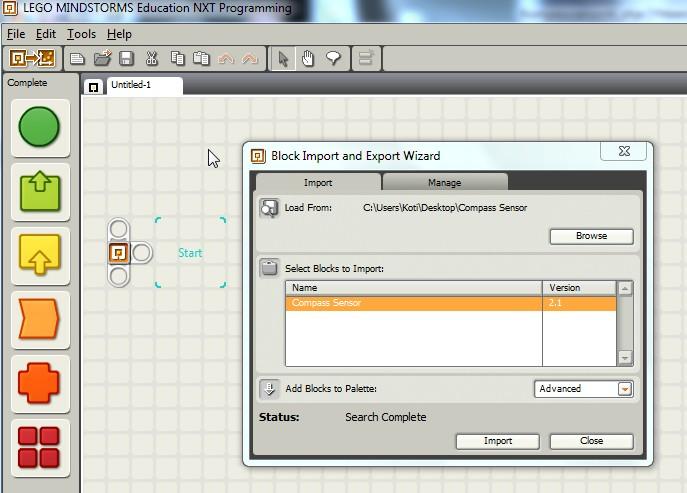687x493 pixels.
Task: Click the Name column header
Action: point(414,288)
